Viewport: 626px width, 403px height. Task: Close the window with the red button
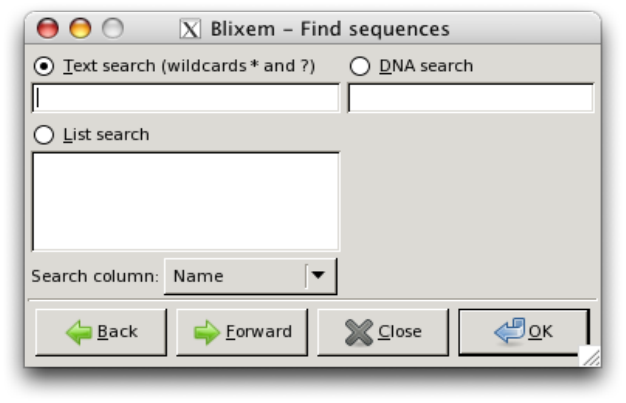(49, 29)
